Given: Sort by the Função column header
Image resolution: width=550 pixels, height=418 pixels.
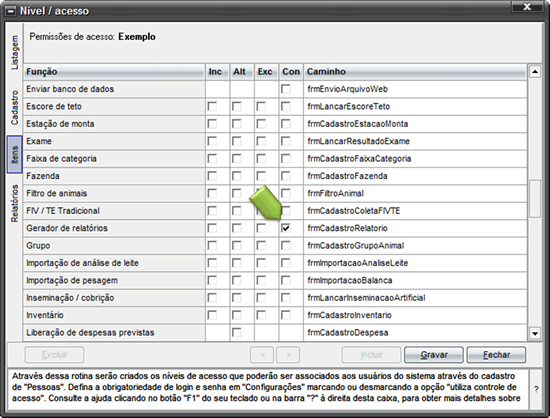Looking at the screenshot, I should click(114, 72).
